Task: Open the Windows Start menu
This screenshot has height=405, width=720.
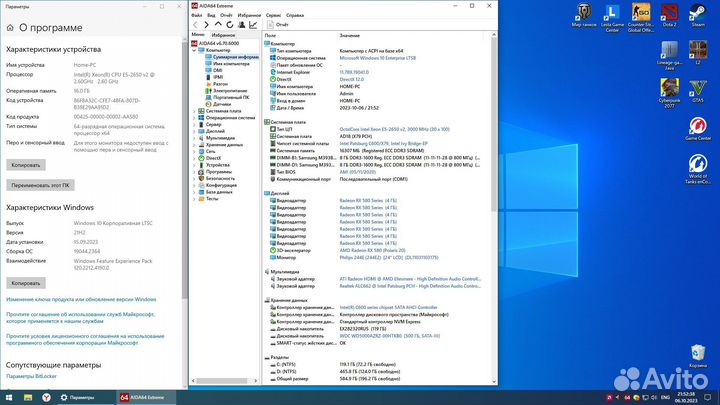Action: pos(9,398)
